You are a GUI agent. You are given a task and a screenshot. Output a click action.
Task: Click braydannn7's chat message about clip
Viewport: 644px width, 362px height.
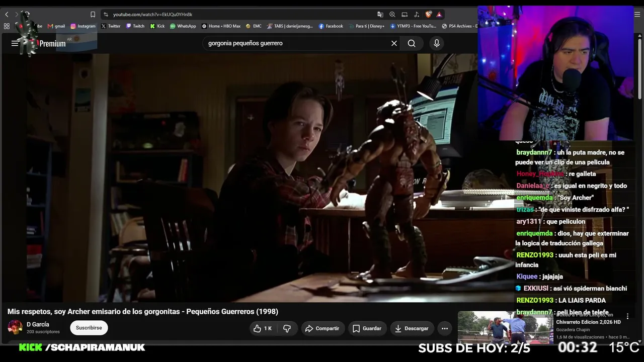(x=570, y=157)
